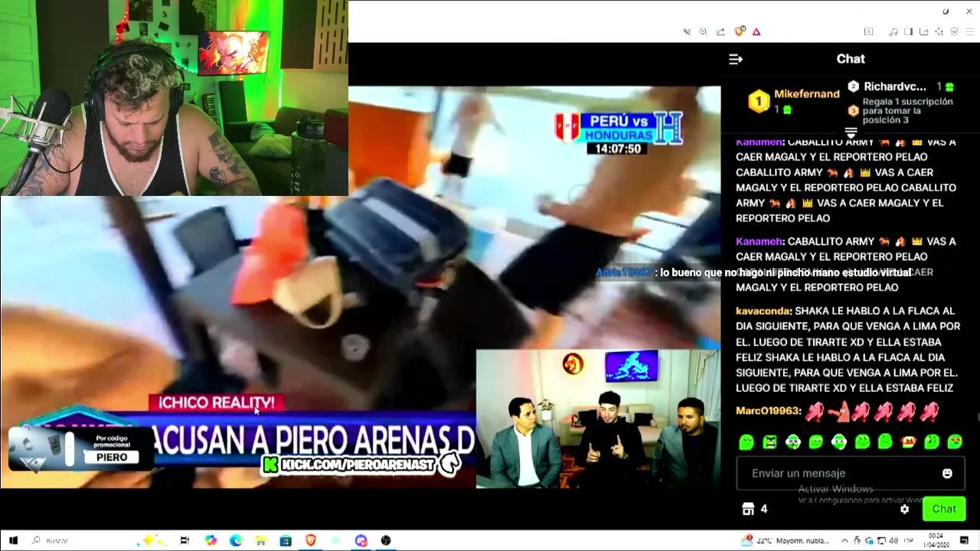Open Marc019963's username in chat
980x551 pixels.
tap(767, 411)
